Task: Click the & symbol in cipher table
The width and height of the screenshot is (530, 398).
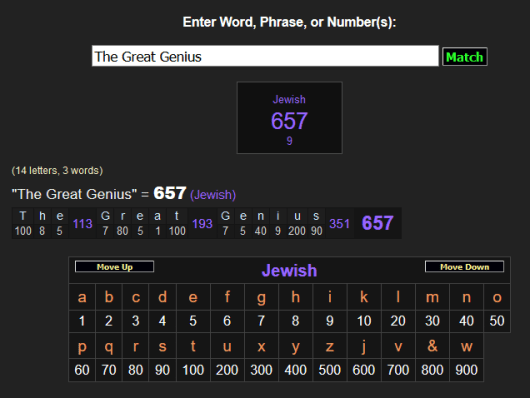Action: point(432,346)
